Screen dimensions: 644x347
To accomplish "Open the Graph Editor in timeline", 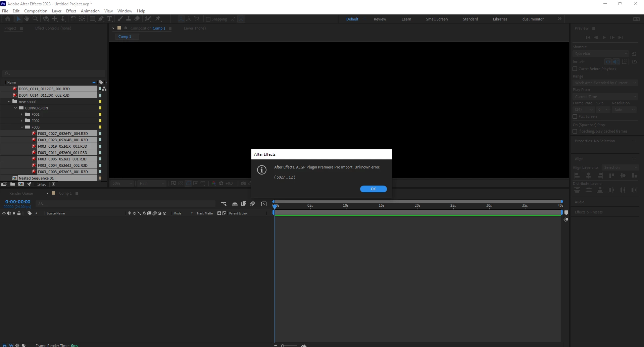I will [264, 204].
